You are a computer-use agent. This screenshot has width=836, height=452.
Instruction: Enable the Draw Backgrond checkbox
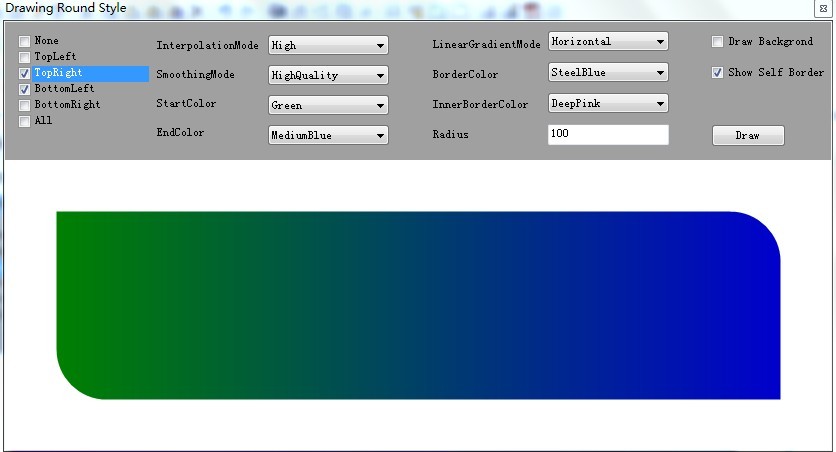[x=718, y=42]
